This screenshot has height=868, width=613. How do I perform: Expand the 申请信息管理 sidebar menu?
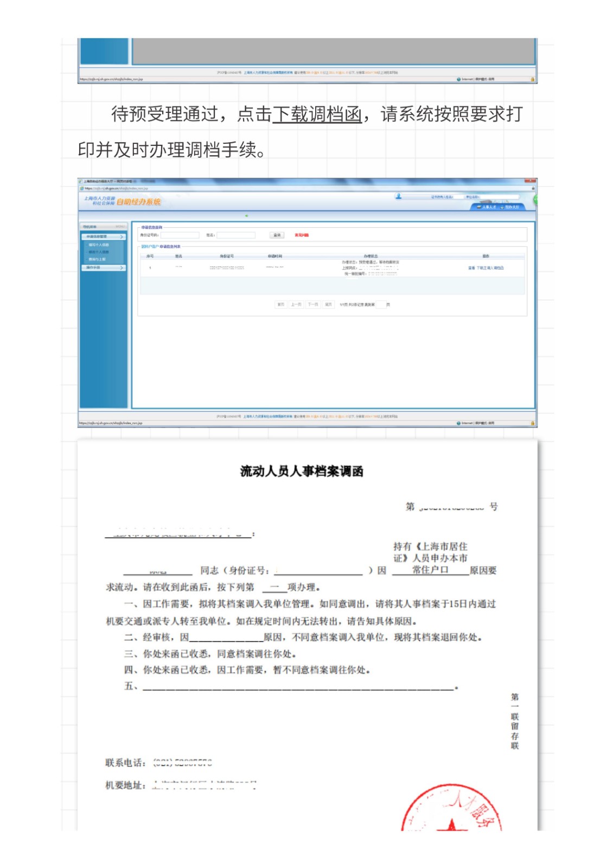pyautogui.click(x=104, y=237)
